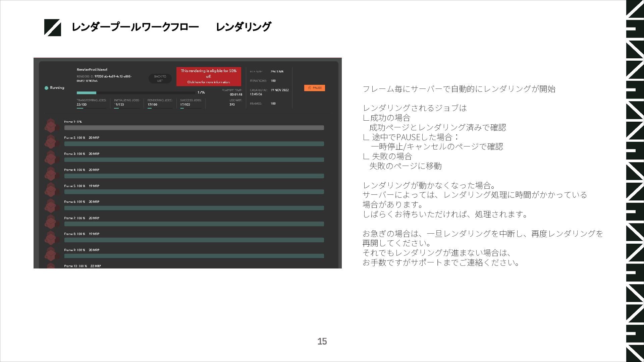The image size is (644, 362).
Task: Click the Initializing Jobs counter
Action: [119, 104]
